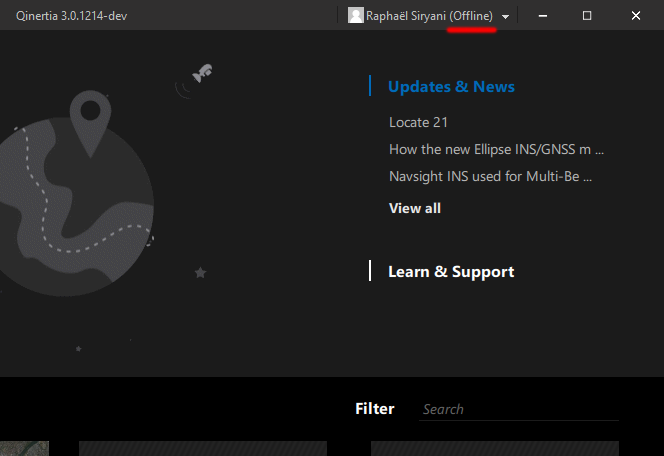Close the Qinertia window
This screenshot has height=456, width=664.
tap(635, 15)
